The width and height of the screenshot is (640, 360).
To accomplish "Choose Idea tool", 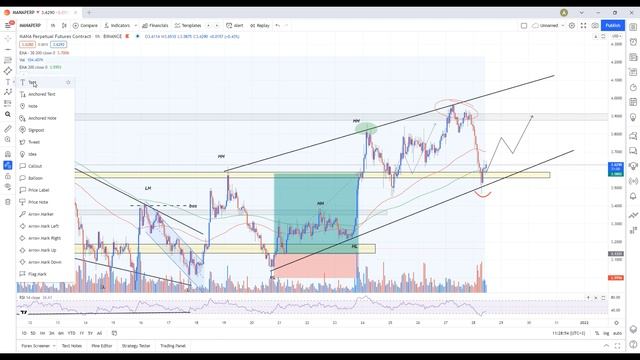I will pyautogui.click(x=45, y=154).
